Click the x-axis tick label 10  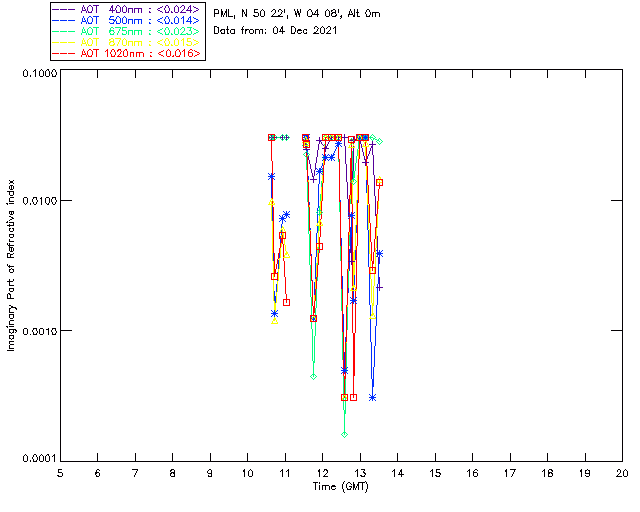point(247,473)
